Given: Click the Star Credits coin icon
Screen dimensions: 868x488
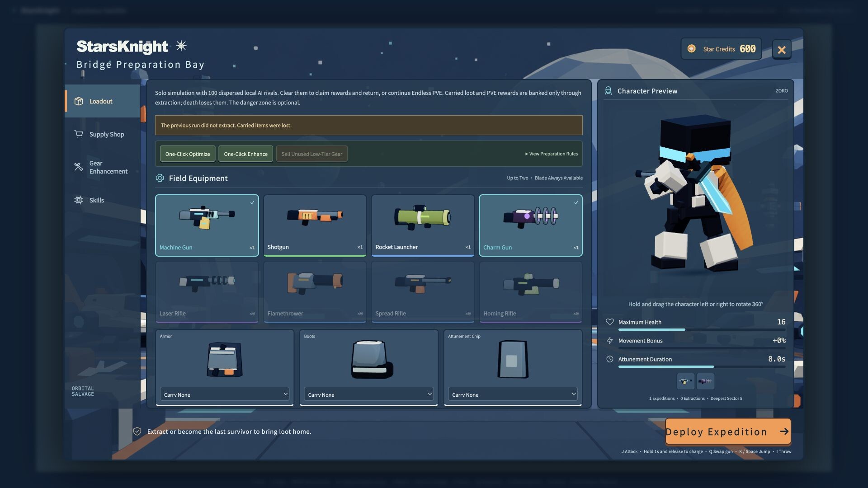Looking at the screenshot, I should tap(691, 49).
